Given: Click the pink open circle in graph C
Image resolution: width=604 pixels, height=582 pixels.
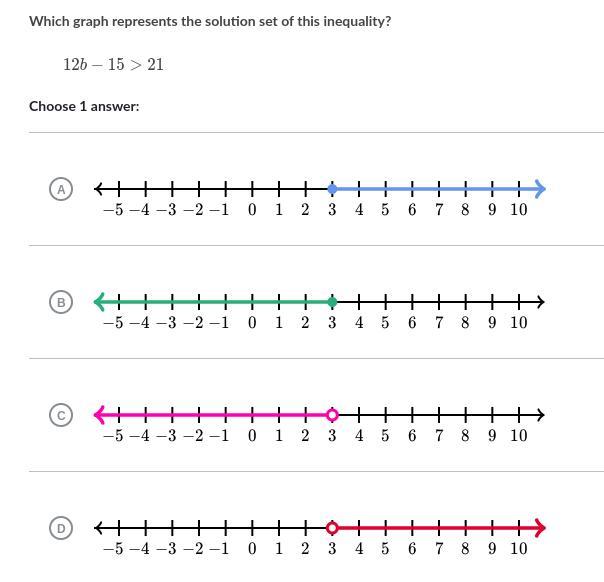Looking at the screenshot, I should [332, 415].
